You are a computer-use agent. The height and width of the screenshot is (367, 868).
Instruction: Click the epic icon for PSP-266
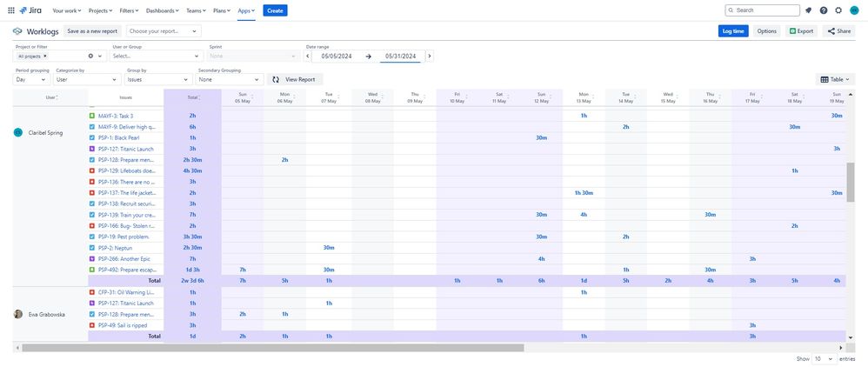click(x=92, y=258)
